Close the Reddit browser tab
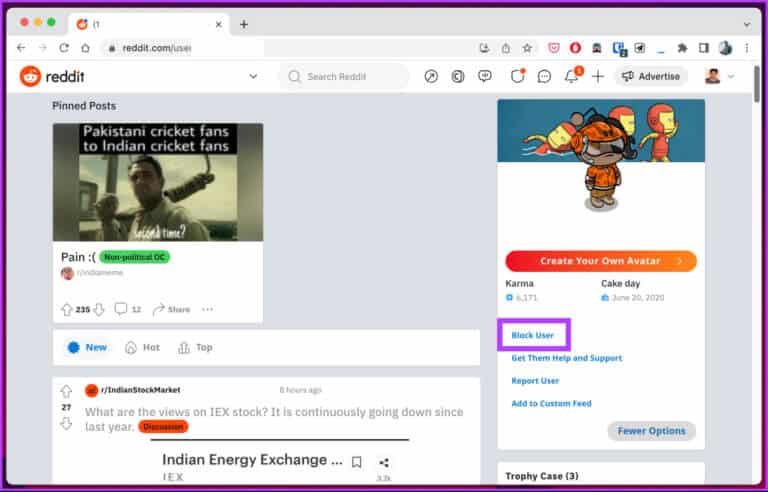The height and width of the screenshot is (492, 768). click(x=218, y=25)
